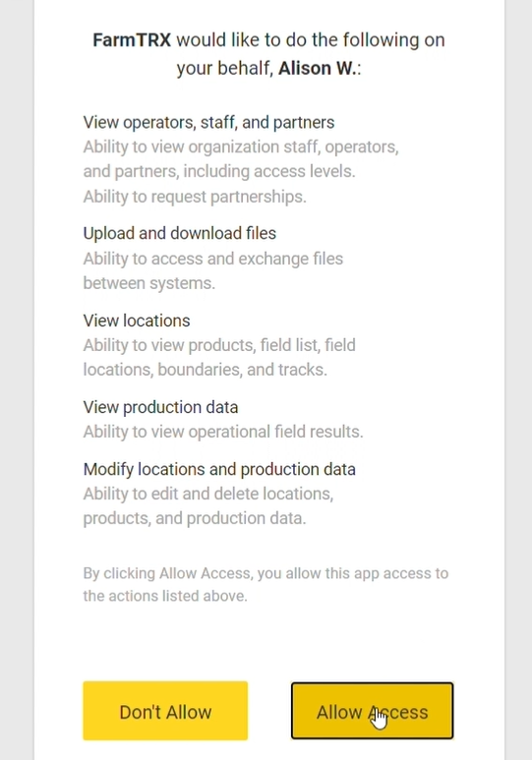This screenshot has height=760, width=532.
Task: Select the 'View operators, staff, and partners' heading
Action: click(x=208, y=123)
